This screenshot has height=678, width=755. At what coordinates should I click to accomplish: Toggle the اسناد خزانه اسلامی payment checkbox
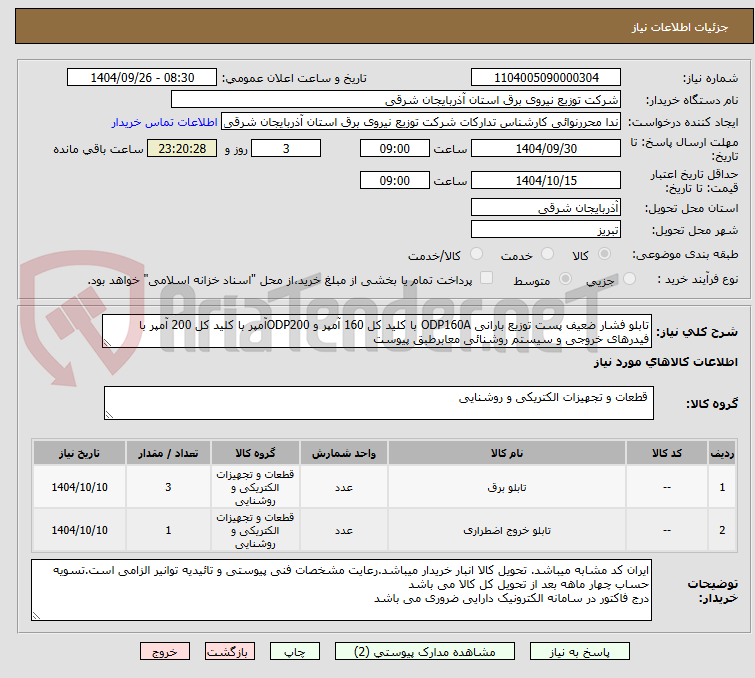tap(487, 278)
